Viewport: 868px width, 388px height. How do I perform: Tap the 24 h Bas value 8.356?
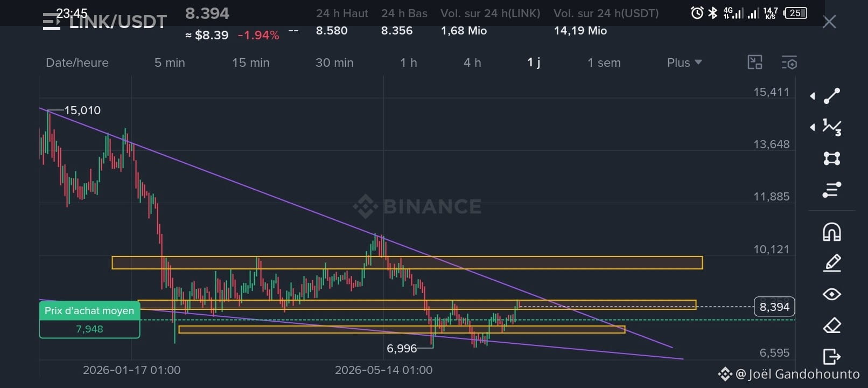pyautogui.click(x=397, y=31)
